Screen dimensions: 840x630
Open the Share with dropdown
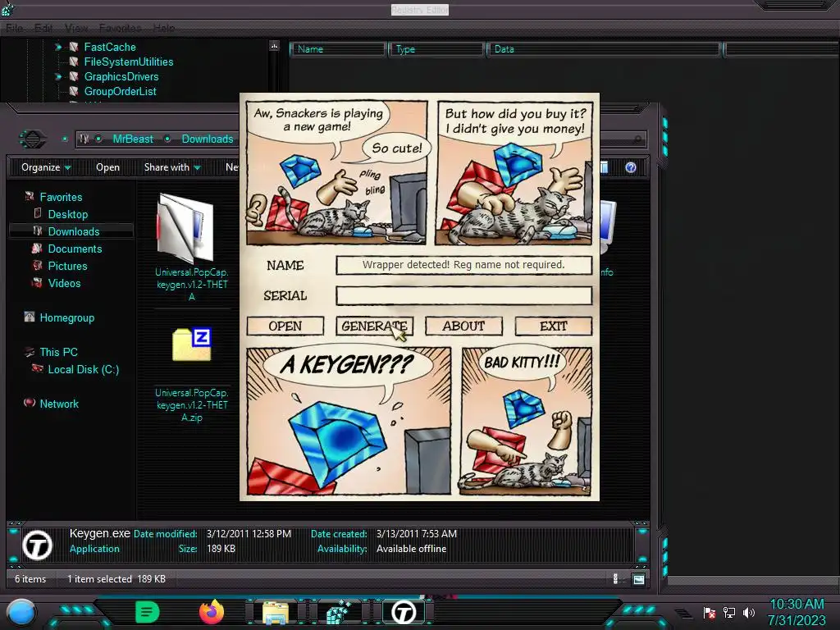point(172,167)
